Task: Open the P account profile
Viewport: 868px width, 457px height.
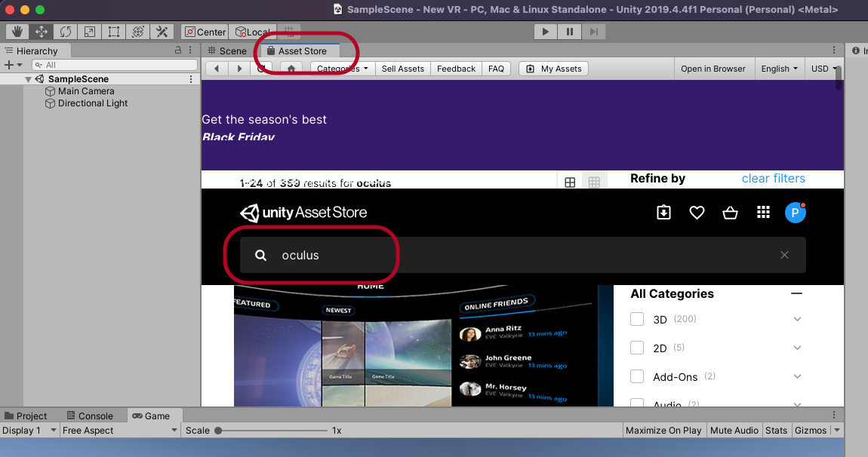Action: pos(795,213)
